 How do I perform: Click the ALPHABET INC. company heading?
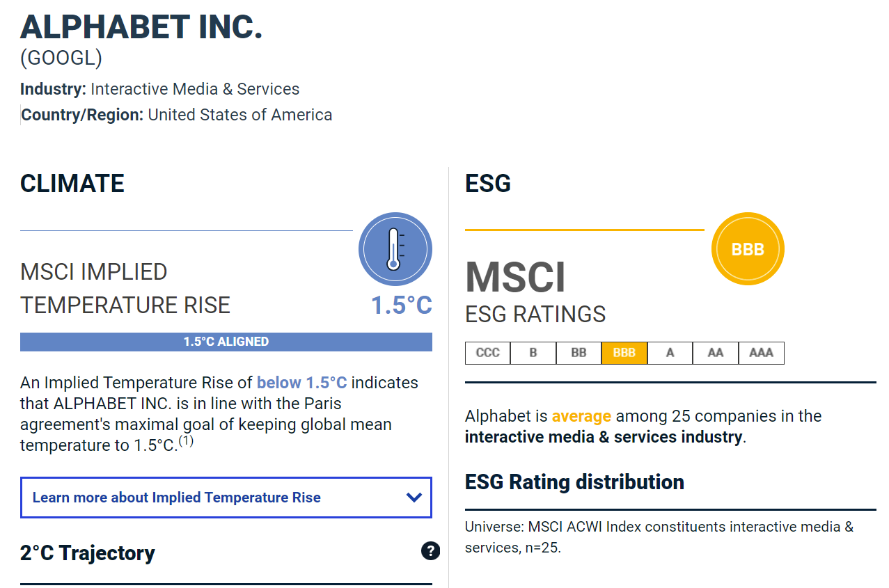[141, 28]
